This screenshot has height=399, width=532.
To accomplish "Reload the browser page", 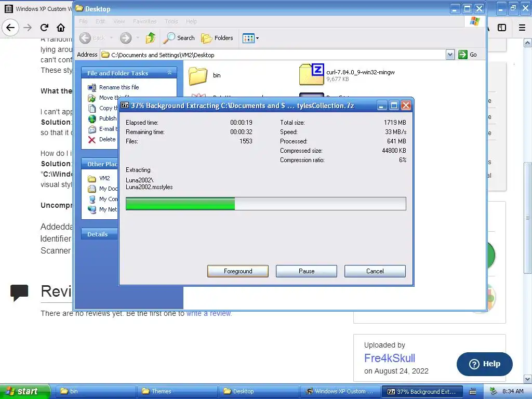I will point(44,28).
